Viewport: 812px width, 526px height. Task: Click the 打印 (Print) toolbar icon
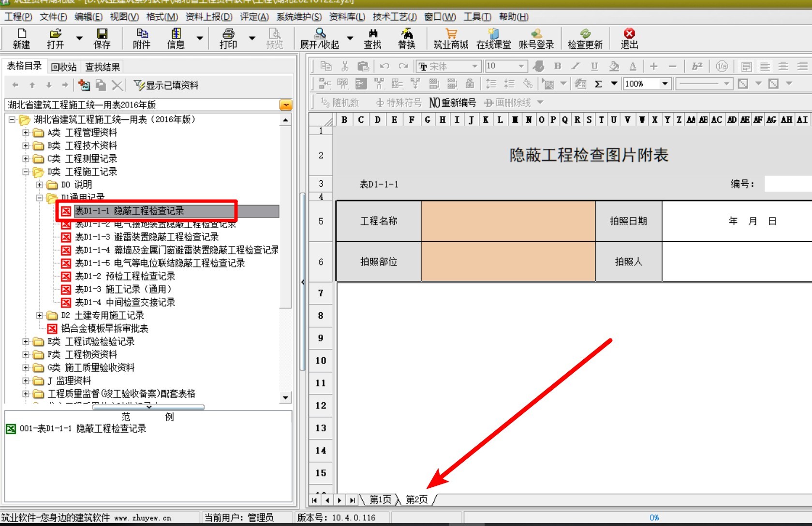pyautogui.click(x=228, y=39)
